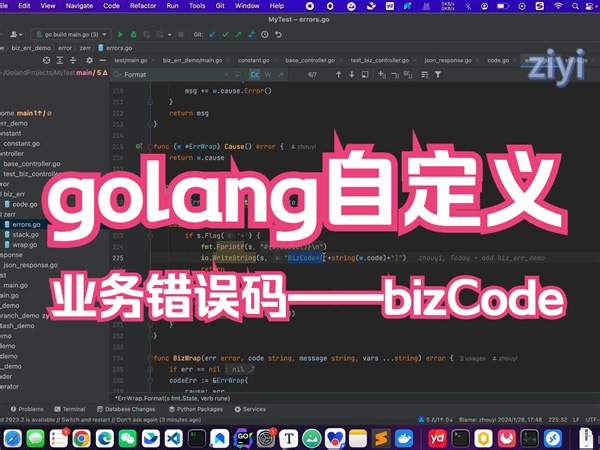Open the Refactor menu
Screen dimensions: 600x450
tap(143, 6)
